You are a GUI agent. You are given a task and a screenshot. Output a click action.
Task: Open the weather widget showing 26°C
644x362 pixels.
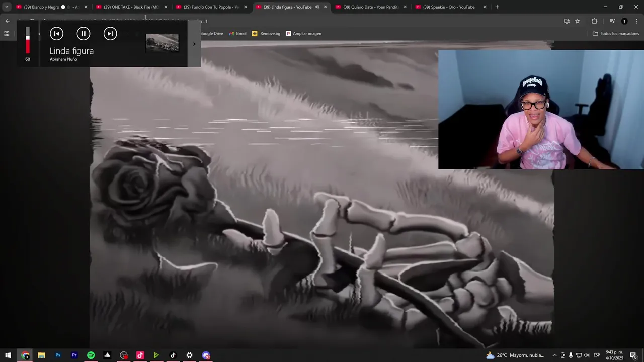515,355
